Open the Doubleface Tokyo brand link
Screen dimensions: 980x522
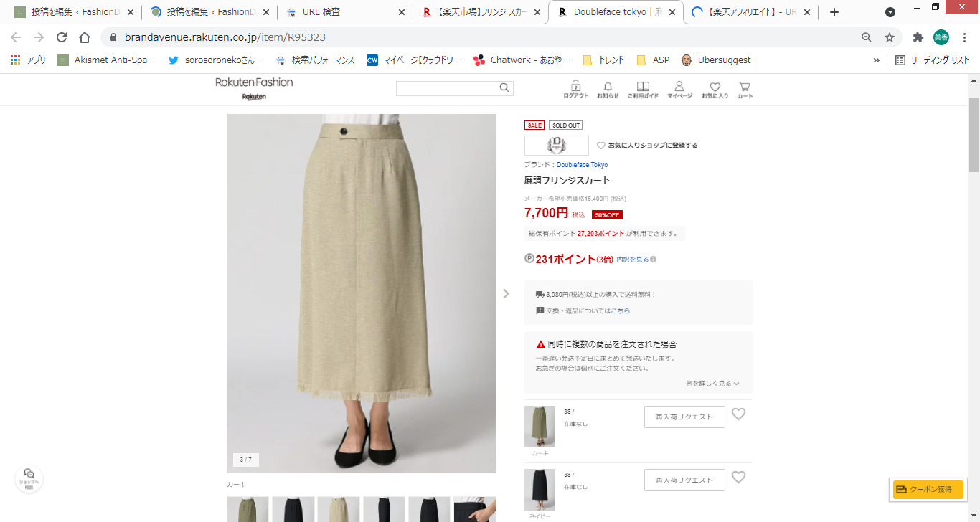click(582, 164)
